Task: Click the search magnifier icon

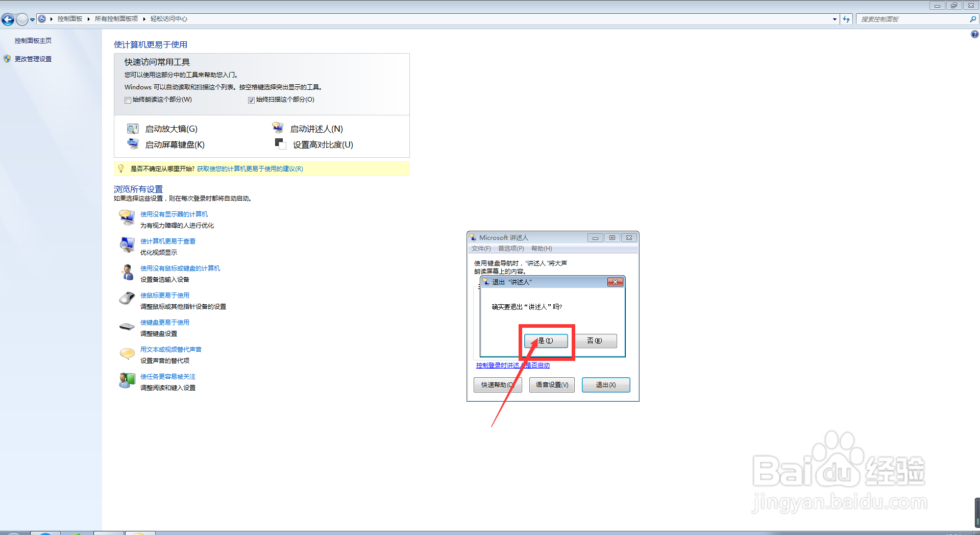Action: point(973,19)
